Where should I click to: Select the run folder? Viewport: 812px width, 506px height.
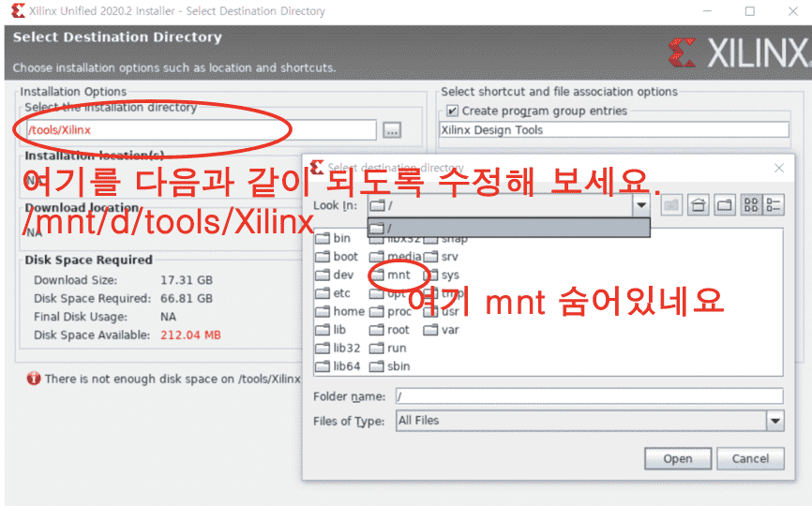(x=388, y=349)
